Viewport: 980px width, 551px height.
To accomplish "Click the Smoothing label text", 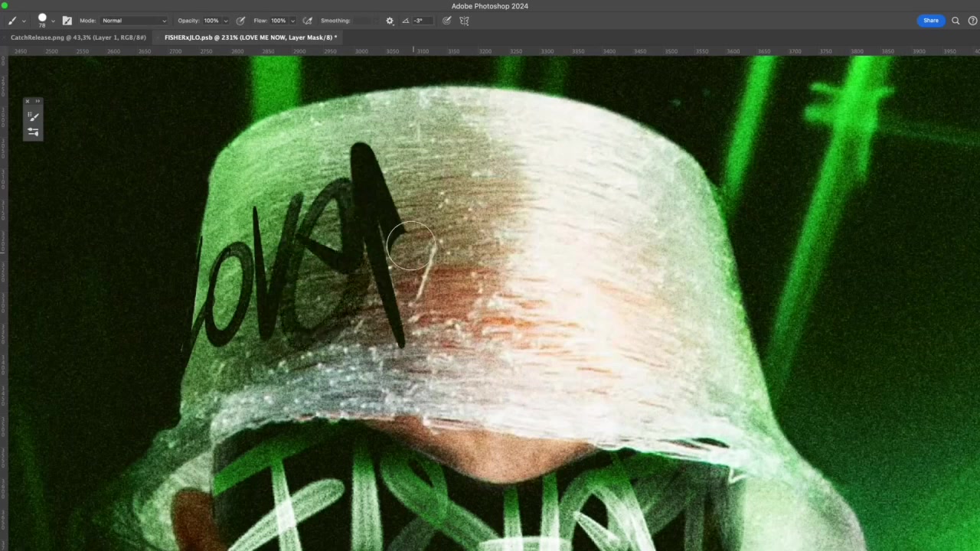I will 335,21.
